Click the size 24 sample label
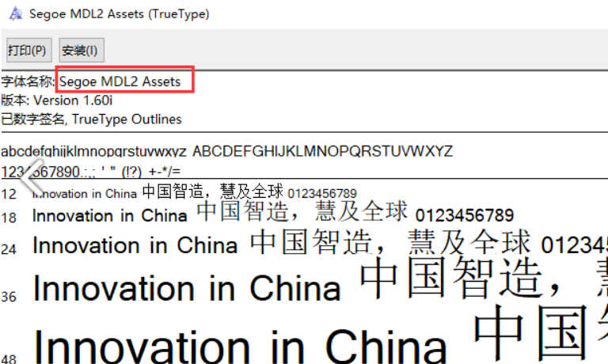 coord(9,249)
